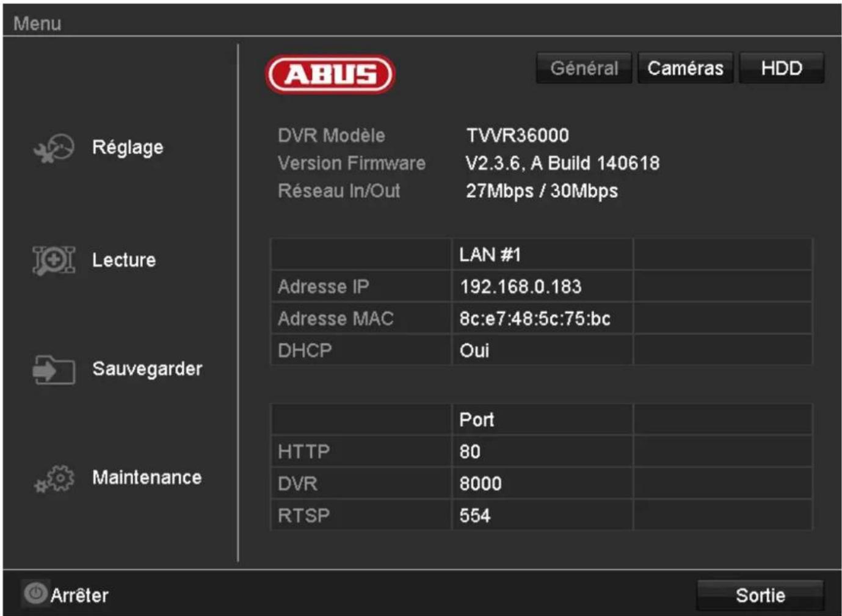Click the Sortie button

pos(760,595)
